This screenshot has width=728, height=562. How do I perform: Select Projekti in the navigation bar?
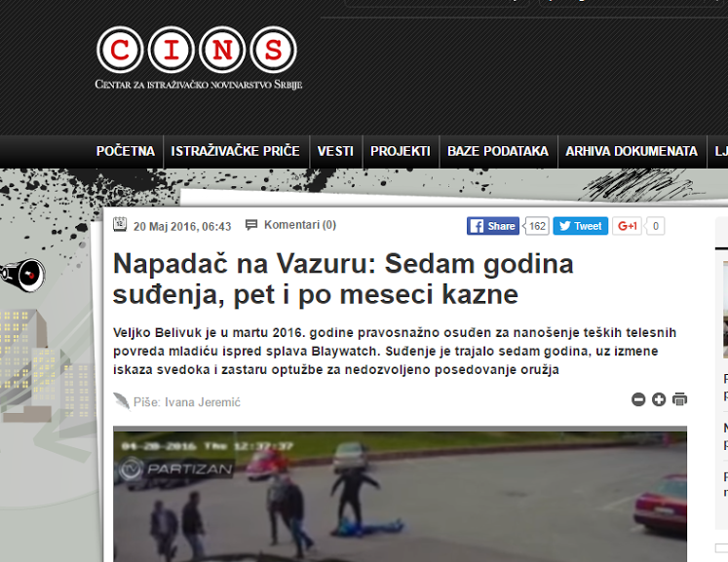(x=400, y=152)
